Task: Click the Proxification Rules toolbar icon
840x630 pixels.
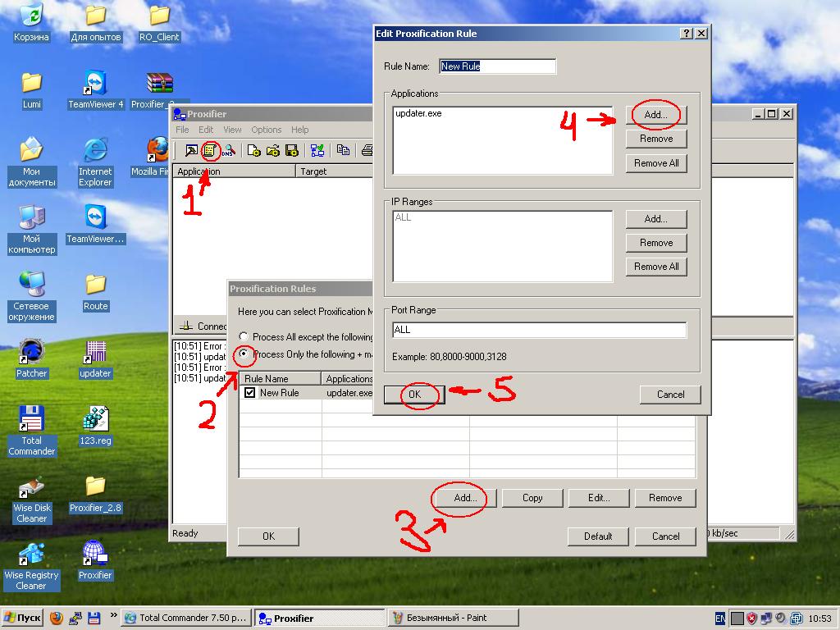Action: coord(210,150)
